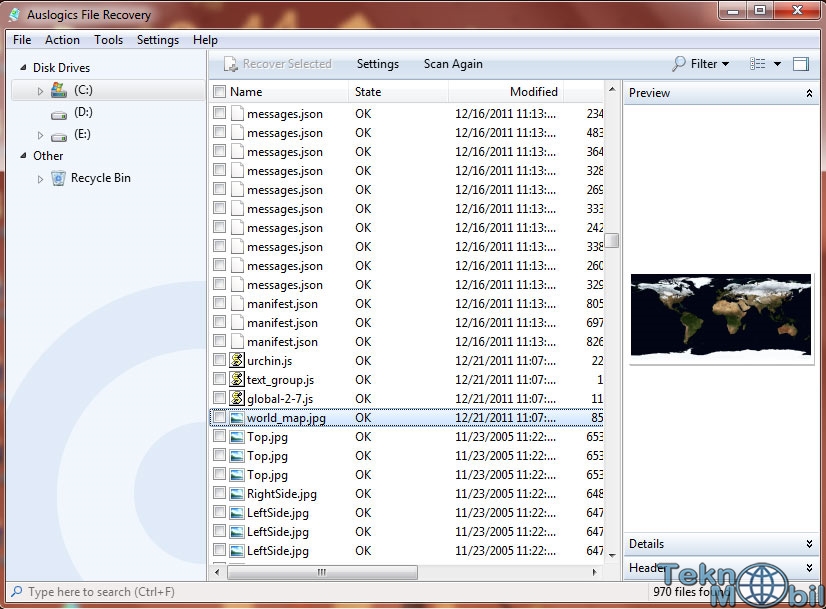Click the C: drive Windows icon
826x609 pixels.
(58, 90)
